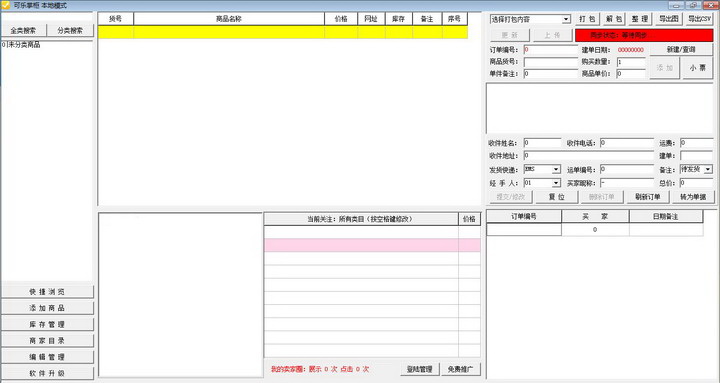Click the 导出图 export image button

click(x=669, y=19)
